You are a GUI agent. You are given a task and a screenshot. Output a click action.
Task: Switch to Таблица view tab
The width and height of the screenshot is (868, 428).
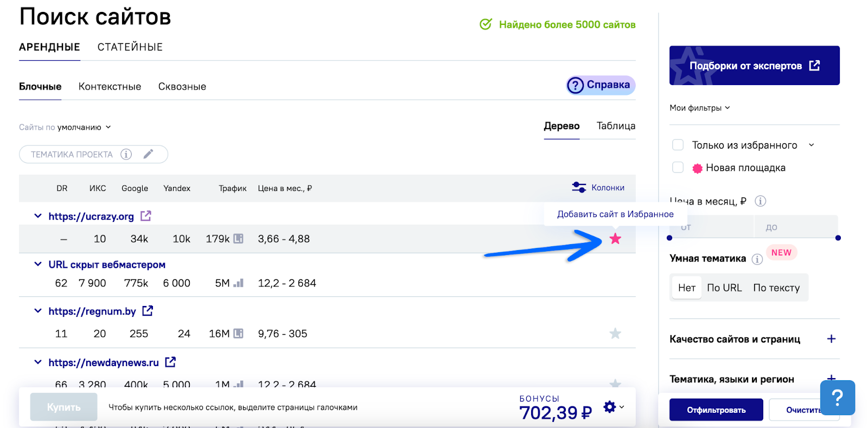tap(616, 126)
